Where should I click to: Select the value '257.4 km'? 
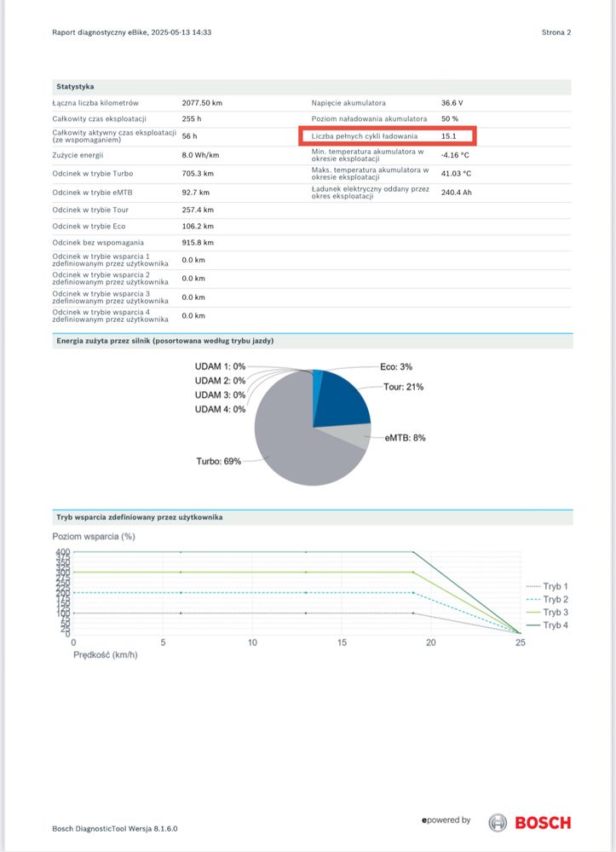[198, 210]
